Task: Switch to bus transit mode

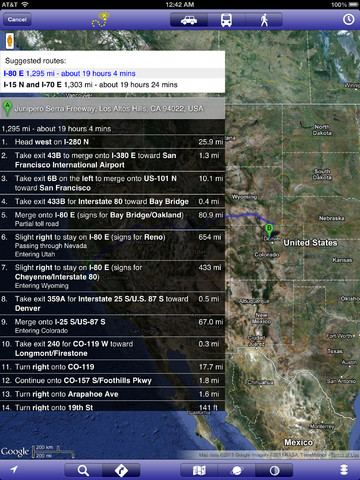Action: 226,20
